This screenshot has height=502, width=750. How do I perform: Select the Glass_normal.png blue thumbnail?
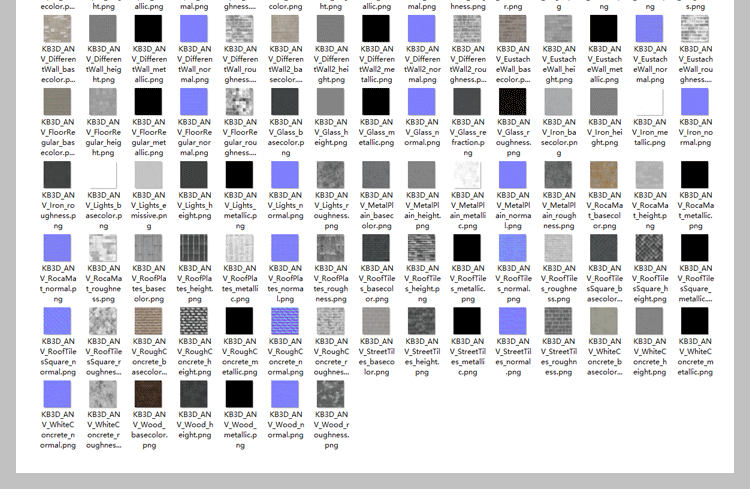[422, 102]
